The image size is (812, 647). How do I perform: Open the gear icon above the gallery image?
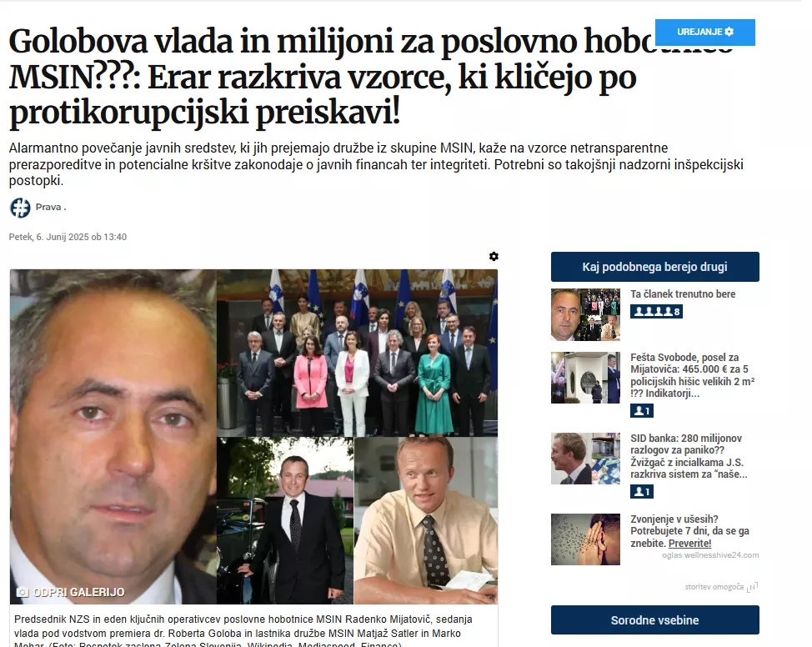pyautogui.click(x=494, y=257)
